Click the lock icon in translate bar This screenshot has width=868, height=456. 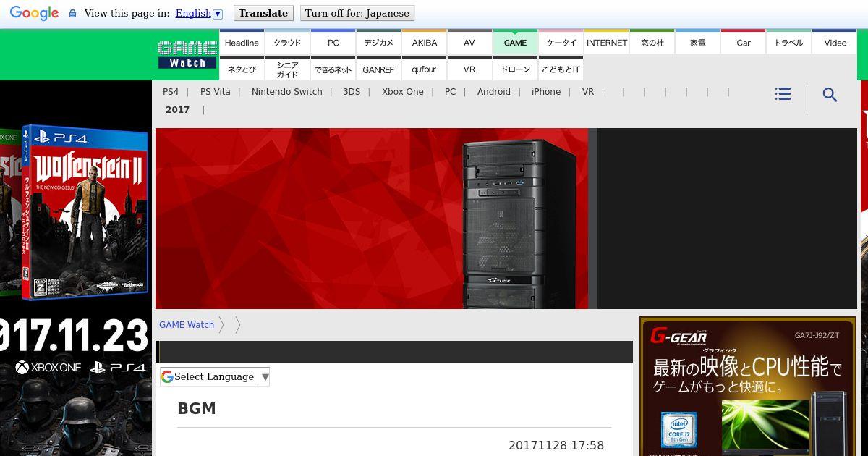72,14
